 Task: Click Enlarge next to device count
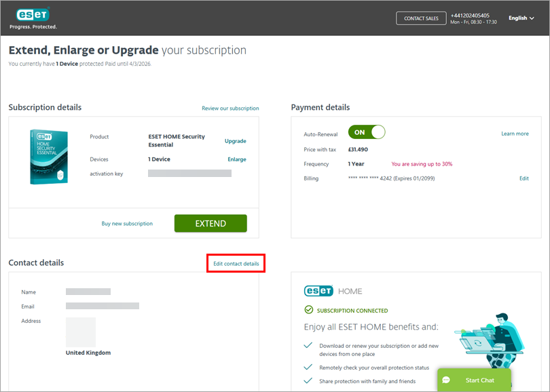point(237,159)
